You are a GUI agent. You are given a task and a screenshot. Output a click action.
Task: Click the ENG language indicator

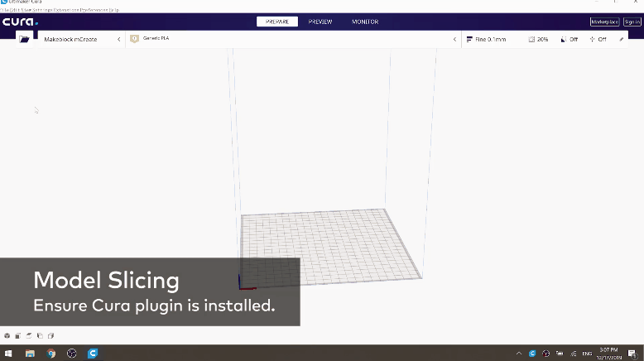tap(588, 354)
